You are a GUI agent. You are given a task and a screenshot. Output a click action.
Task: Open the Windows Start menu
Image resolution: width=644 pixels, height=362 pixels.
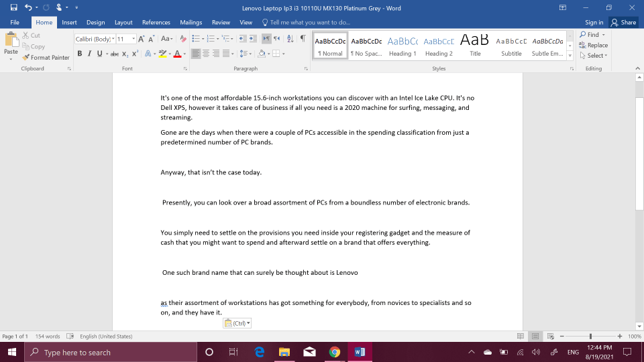pyautogui.click(x=12, y=352)
